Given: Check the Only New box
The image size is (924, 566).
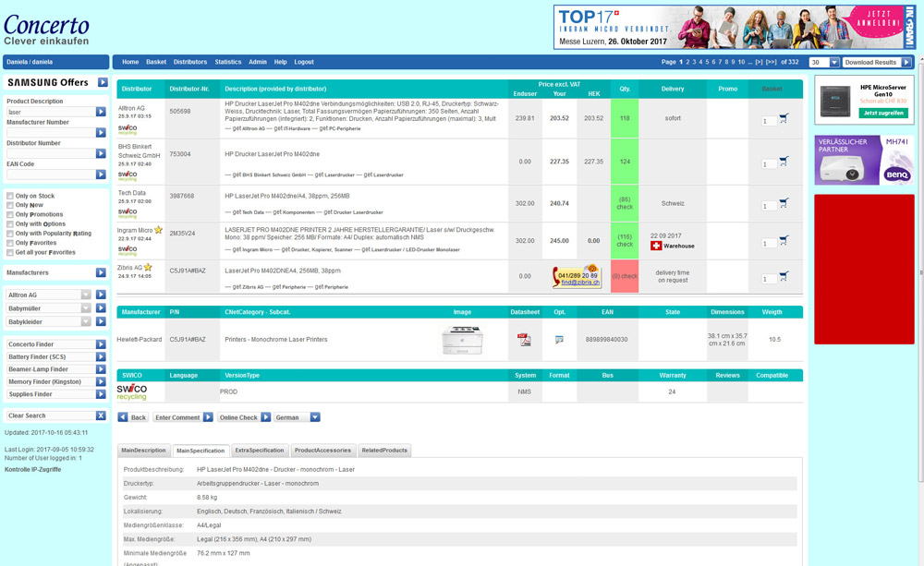Looking at the screenshot, I should pyautogui.click(x=9, y=205).
